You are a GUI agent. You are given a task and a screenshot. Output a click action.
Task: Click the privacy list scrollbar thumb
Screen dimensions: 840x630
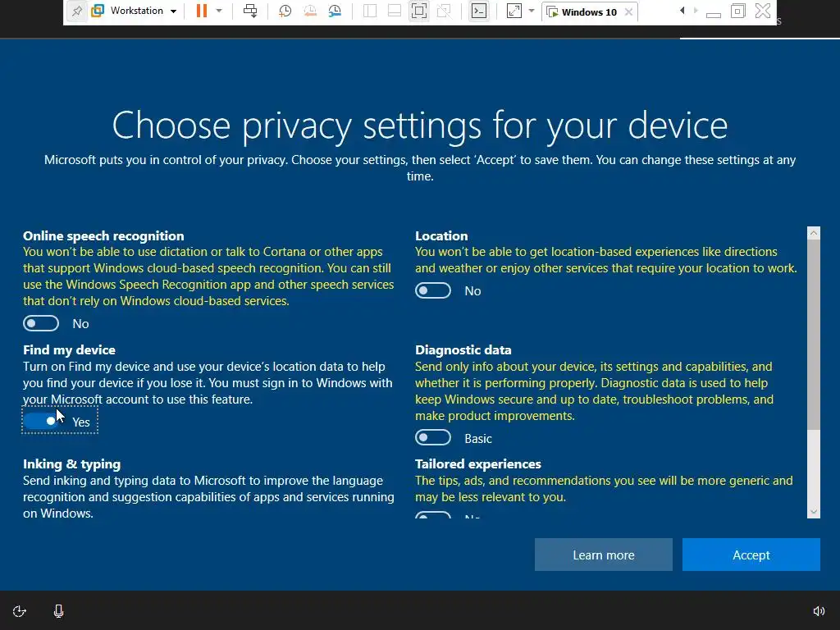click(x=813, y=335)
